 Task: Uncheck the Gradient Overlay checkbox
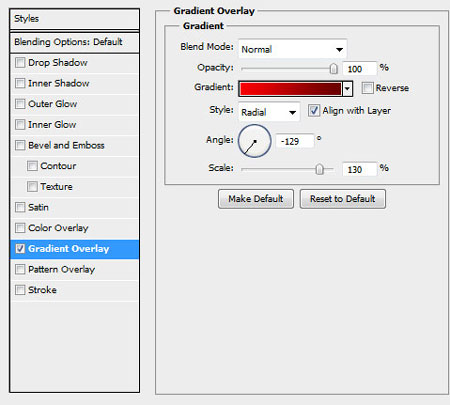[20, 249]
